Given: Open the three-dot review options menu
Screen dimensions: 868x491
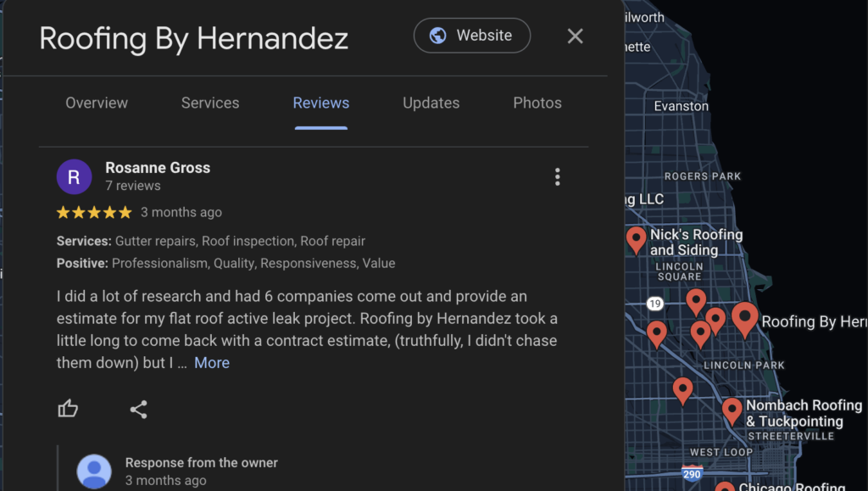Looking at the screenshot, I should 558,176.
